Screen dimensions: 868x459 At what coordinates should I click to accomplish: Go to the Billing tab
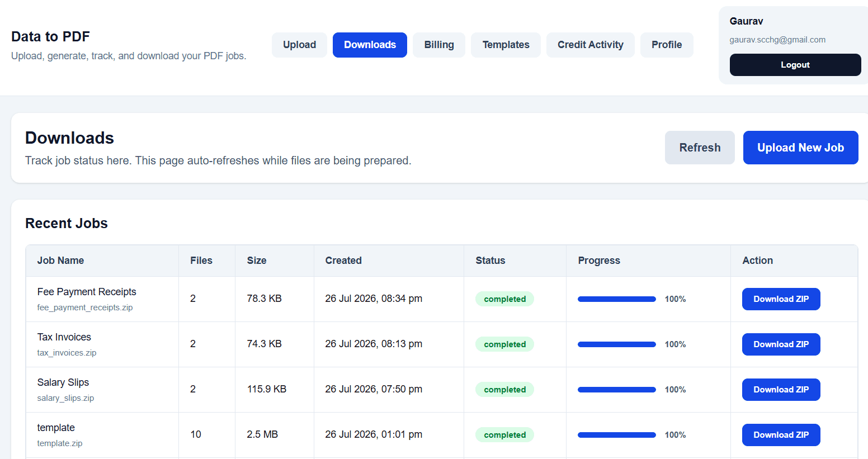439,45
